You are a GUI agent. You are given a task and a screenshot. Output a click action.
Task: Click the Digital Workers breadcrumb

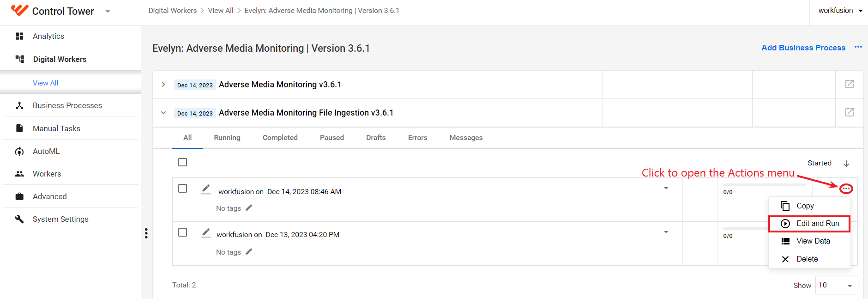[173, 10]
